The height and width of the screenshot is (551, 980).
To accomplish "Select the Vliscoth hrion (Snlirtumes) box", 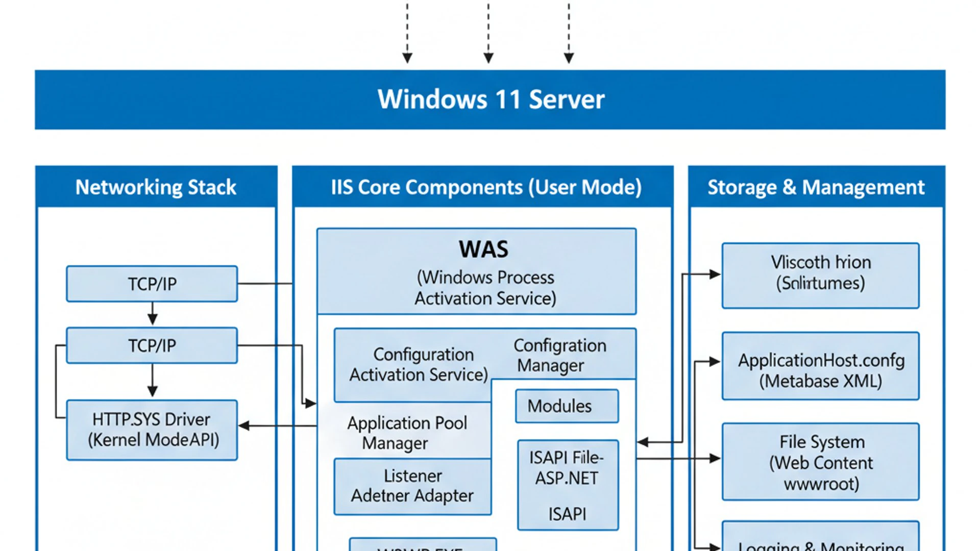I will click(821, 275).
